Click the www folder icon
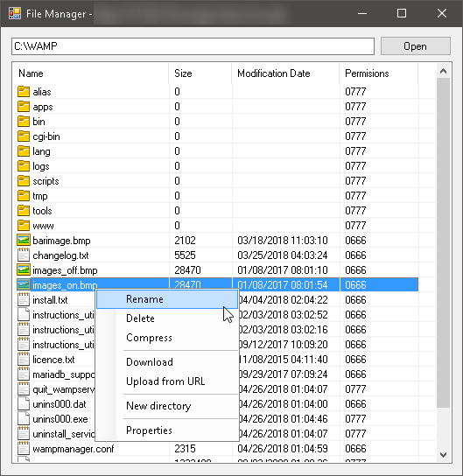Viewport: 463px width, 476px height. [24, 225]
